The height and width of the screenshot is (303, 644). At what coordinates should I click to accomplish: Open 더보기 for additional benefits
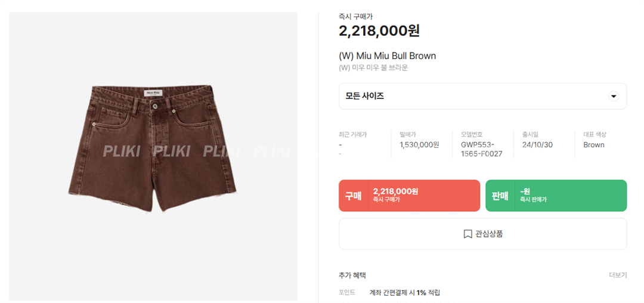[x=618, y=275]
